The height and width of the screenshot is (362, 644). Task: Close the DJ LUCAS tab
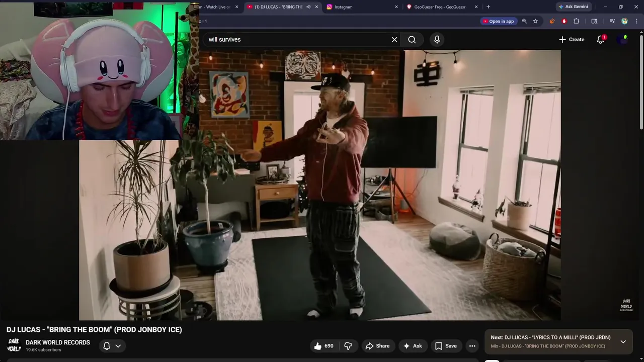316,7
